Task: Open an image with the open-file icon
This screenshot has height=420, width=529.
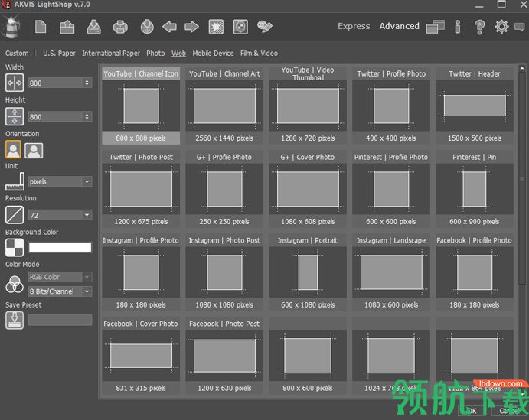Action: click(67, 27)
